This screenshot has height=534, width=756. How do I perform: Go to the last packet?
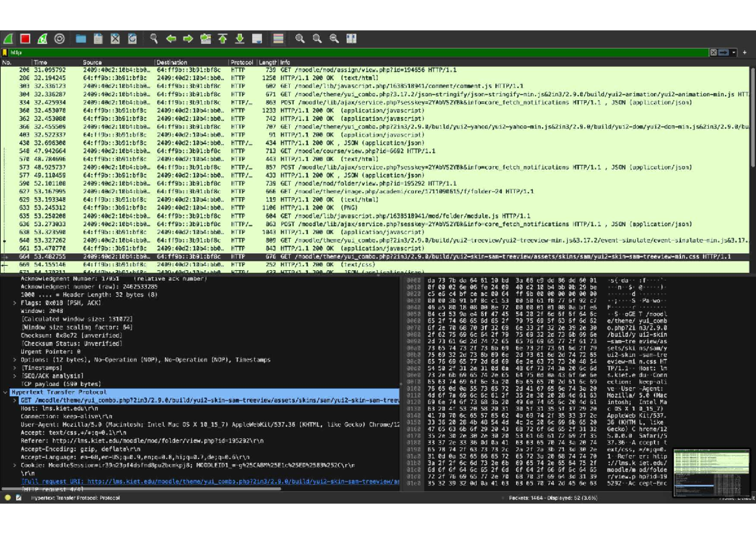tap(239, 38)
